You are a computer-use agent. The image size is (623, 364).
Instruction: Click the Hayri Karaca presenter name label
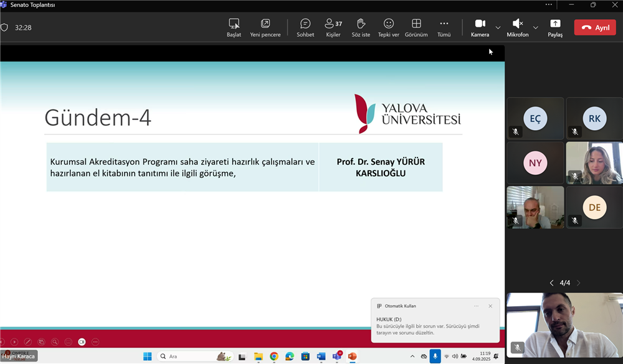tap(18, 356)
